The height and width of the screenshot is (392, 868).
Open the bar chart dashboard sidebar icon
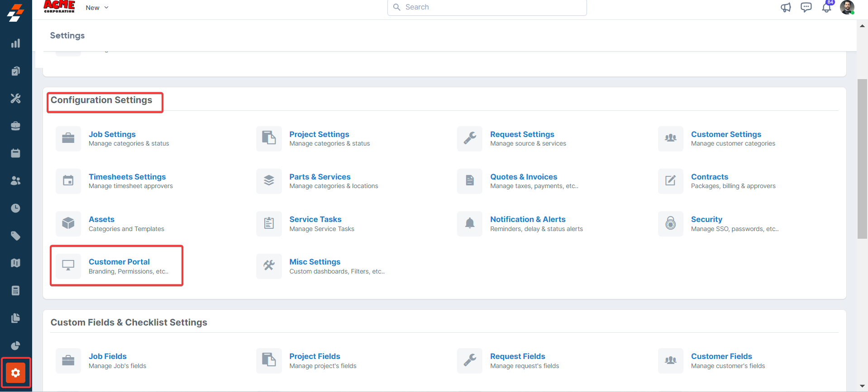click(x=16, y=43)
